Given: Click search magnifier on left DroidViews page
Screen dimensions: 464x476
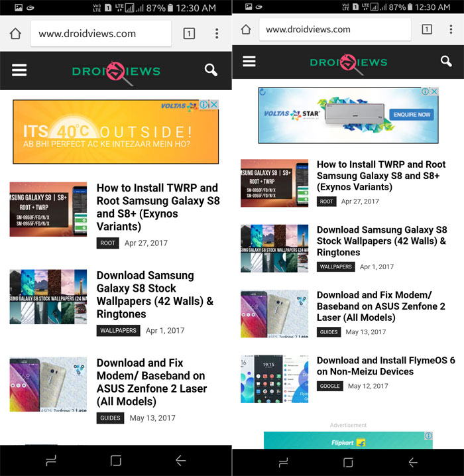Looking at the screenshot, I should coord(211,70).
